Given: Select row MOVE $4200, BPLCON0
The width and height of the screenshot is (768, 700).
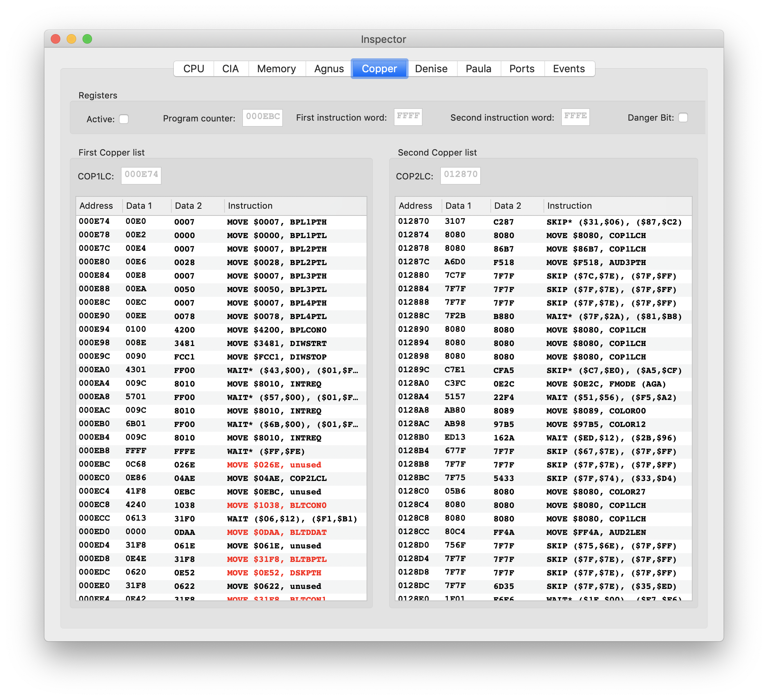Looking at the screenshot, I should tap(221, 330).
